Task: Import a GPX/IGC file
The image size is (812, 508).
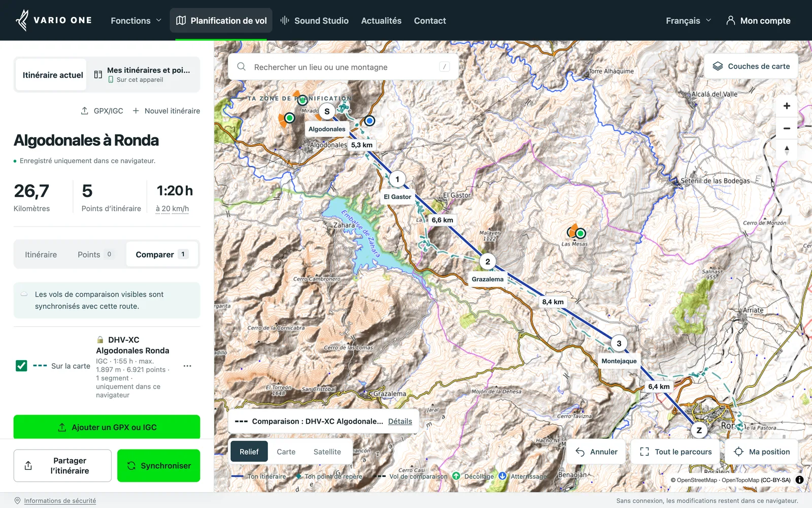Action: click(x=102, y=111)
